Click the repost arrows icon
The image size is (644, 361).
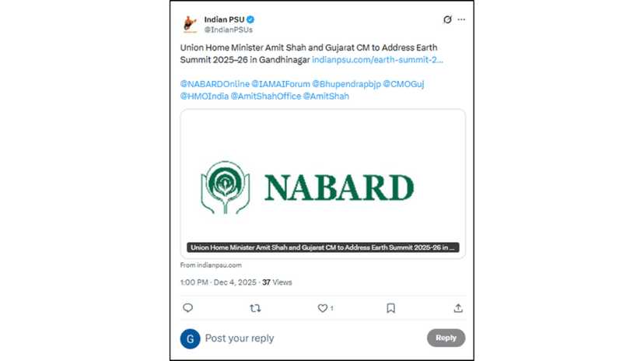coord(255,308)
